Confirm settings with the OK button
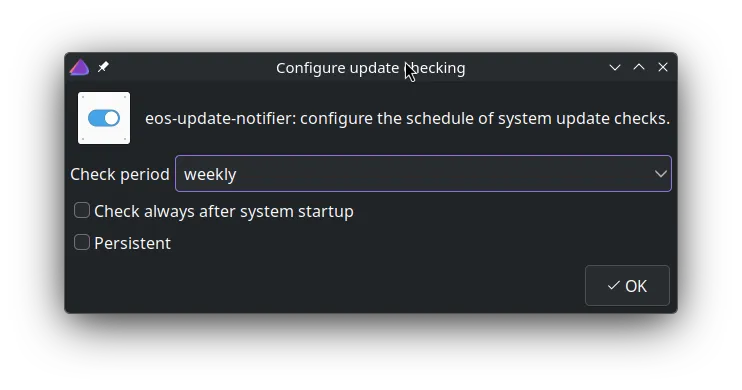 627,285
